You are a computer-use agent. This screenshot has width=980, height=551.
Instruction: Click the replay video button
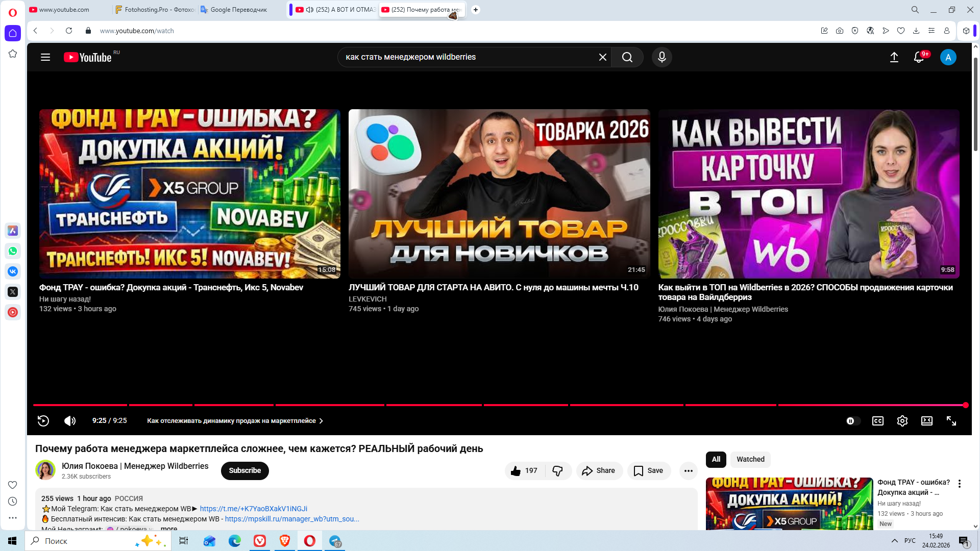click(43, 421)
